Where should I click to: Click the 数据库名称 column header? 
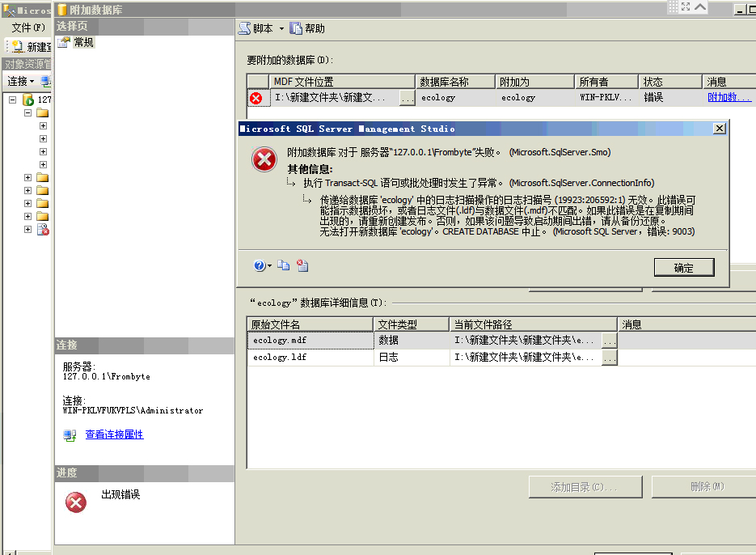click(455, 82)
